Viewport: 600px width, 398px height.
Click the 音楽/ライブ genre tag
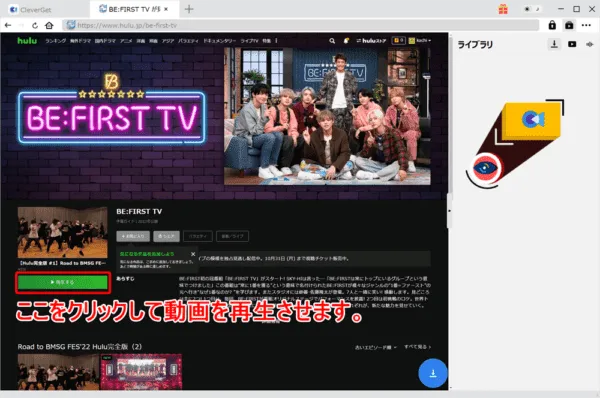point(232,236)
